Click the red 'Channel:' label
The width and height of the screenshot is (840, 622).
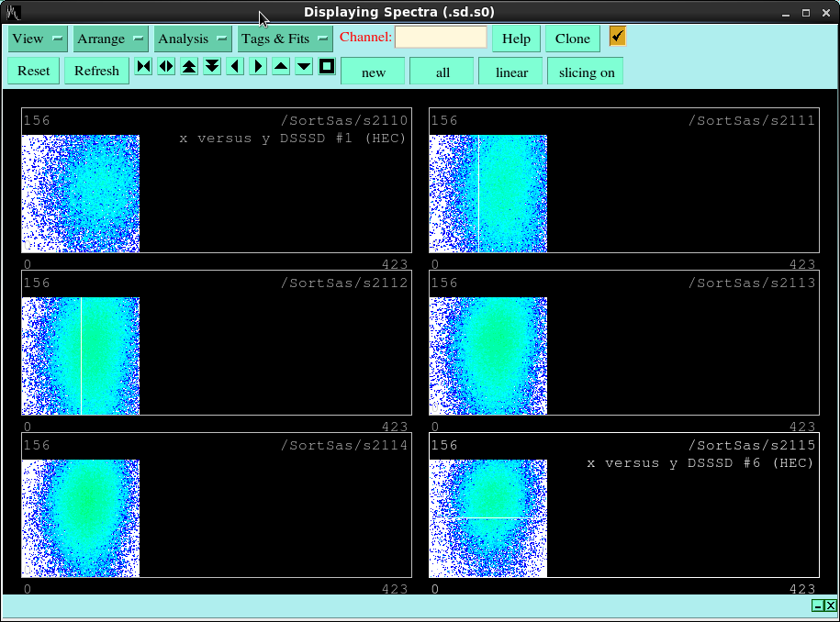coord(365,37)
